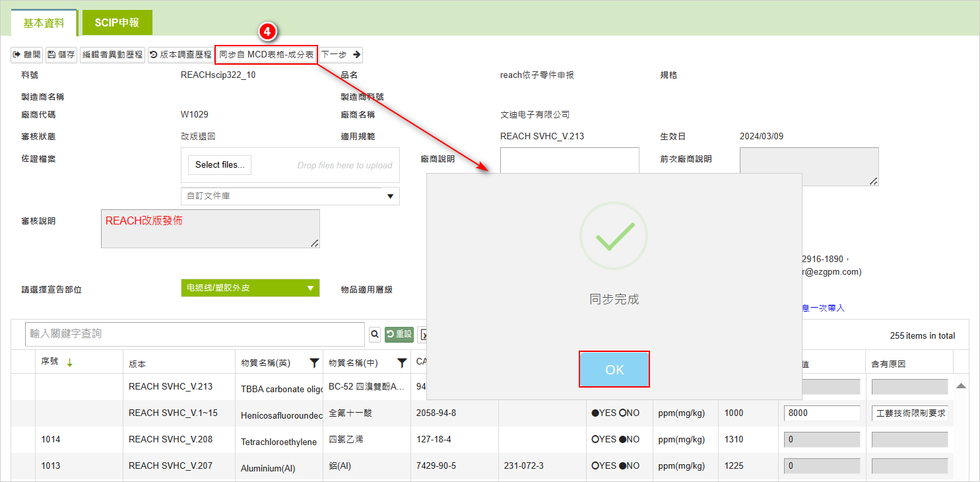980x482 pixels.
Task: Click value field of Tetrachloroethylene row
Action: pyautogui.click(x=822, y=440)
